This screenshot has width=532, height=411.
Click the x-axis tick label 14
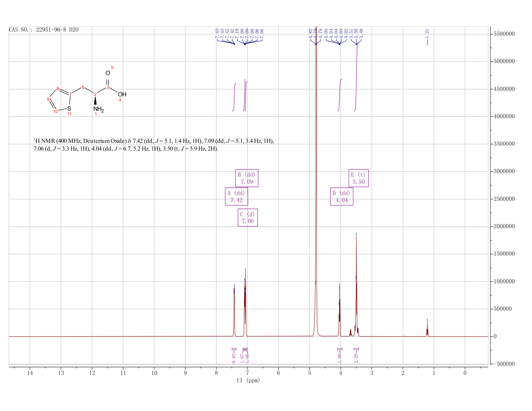(30, 373)
